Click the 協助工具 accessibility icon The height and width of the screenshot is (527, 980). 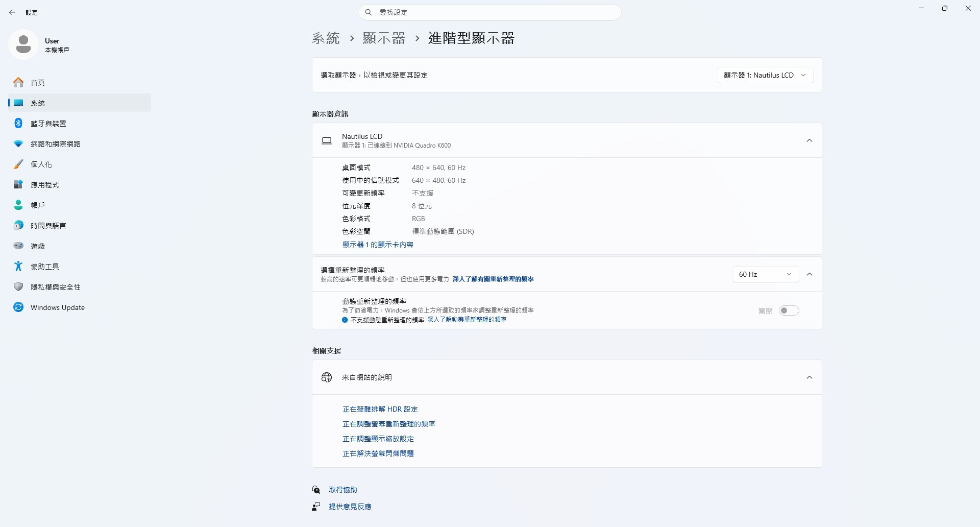click(18, 266)
